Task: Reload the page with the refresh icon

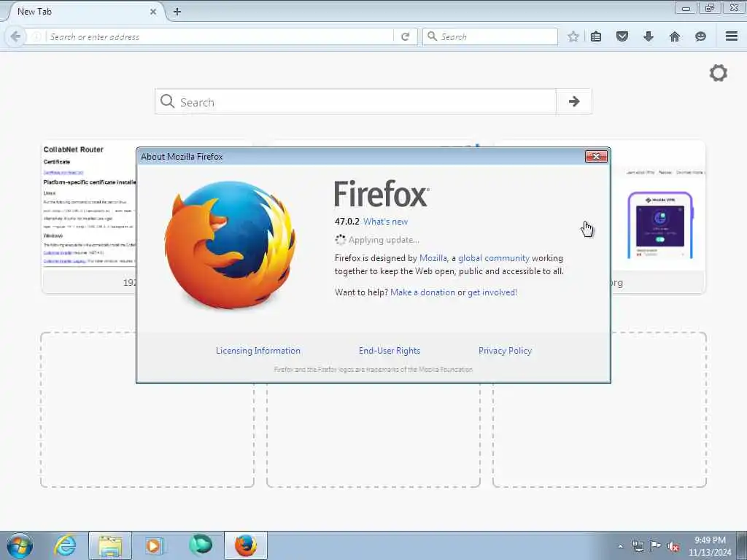Action: (406, 36)
